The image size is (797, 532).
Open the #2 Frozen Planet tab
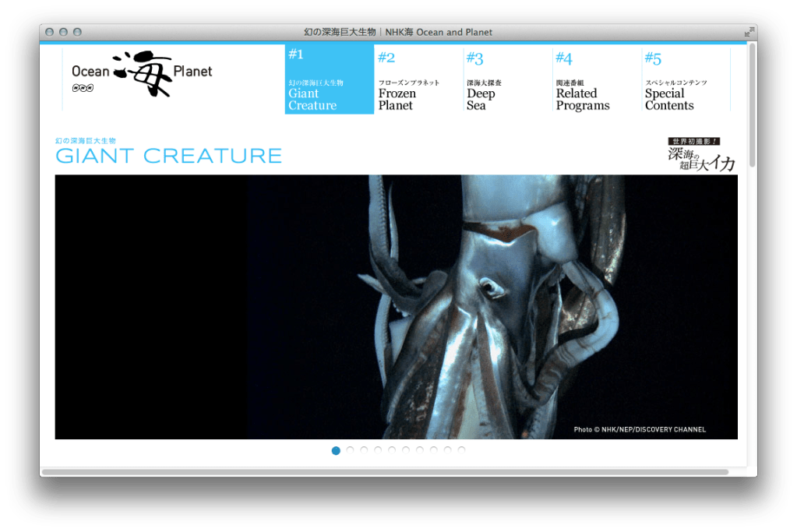tap(418, 79)
